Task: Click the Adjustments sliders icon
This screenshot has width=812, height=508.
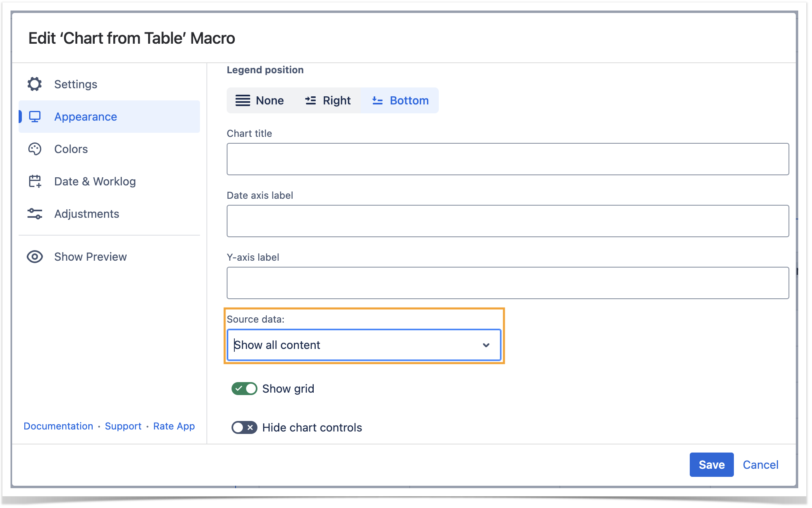Action: pos(35,214)
